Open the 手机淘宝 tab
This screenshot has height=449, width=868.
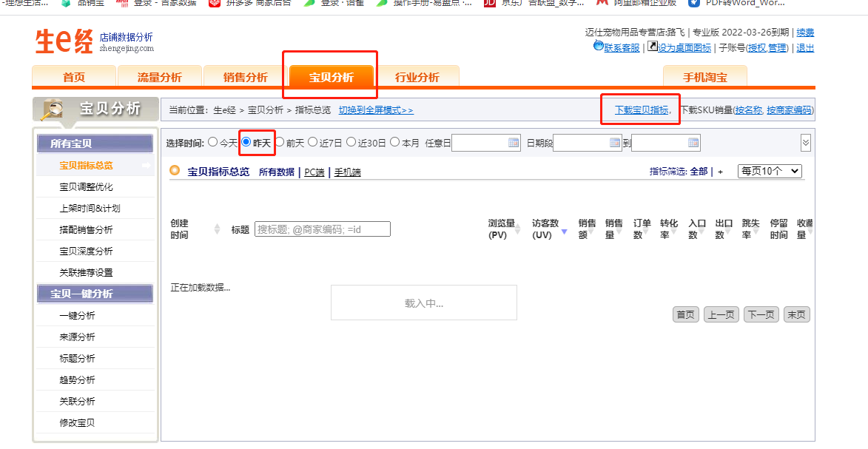[x=704, y=77]
